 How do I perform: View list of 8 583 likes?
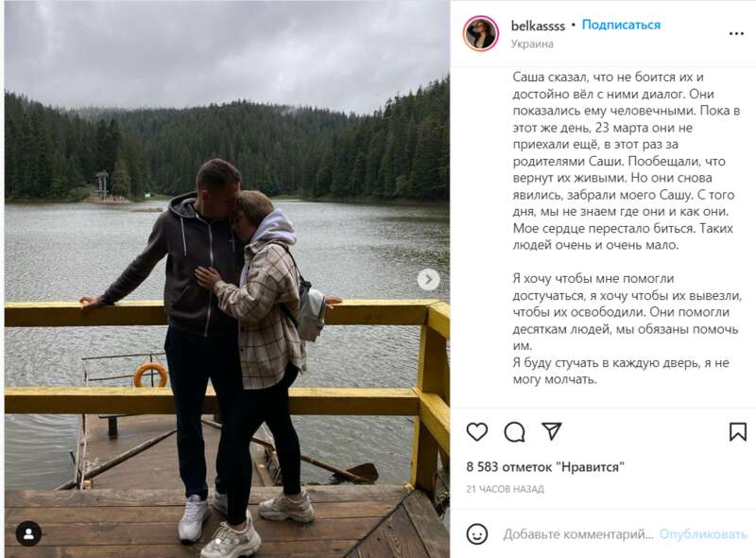545,467
